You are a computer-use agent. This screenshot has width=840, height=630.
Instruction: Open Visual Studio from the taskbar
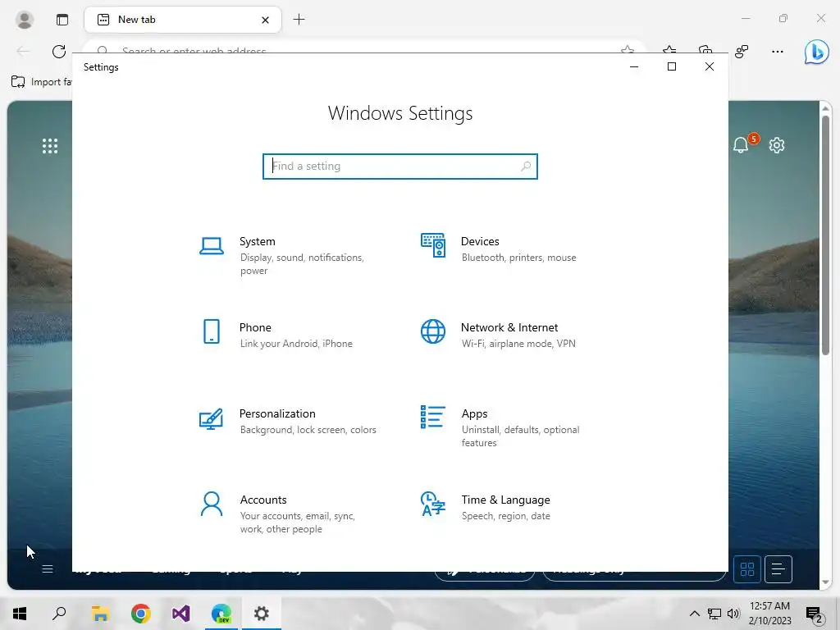[181, 614]
